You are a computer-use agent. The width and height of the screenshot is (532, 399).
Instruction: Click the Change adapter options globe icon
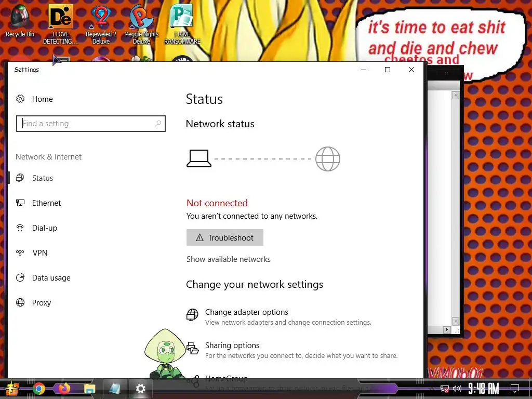[192, 314]
